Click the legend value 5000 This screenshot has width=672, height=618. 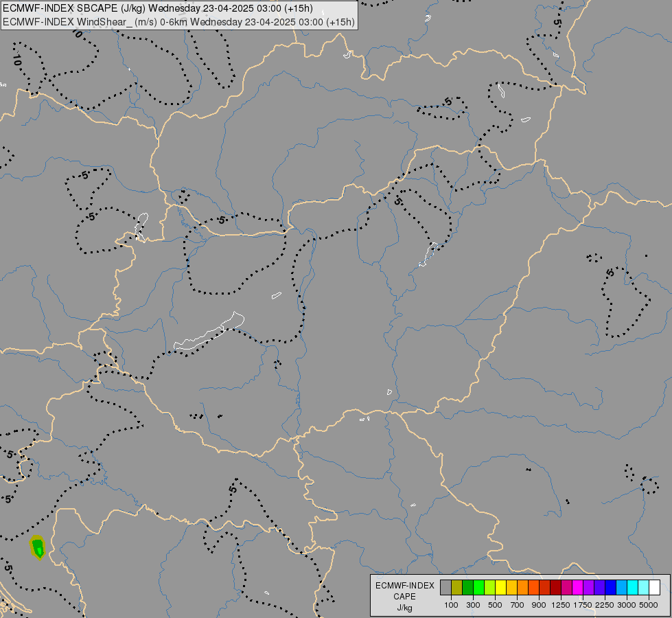649,605
